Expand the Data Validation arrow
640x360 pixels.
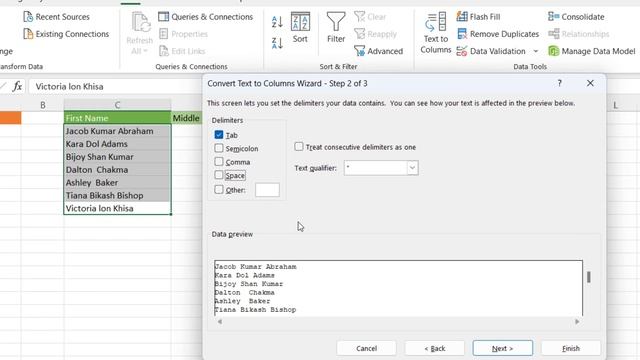pos(536,51)
